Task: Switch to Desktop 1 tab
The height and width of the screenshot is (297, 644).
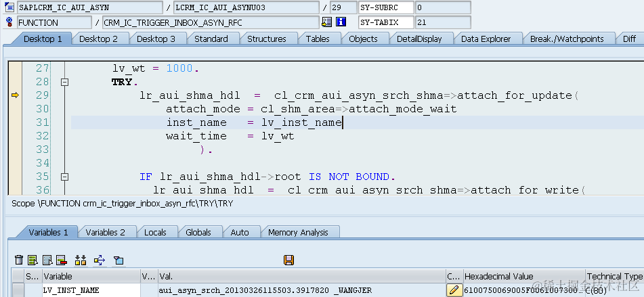Action: pyautogui.click(x=43, y=39)
